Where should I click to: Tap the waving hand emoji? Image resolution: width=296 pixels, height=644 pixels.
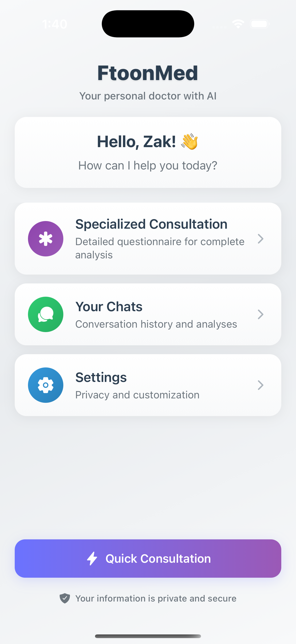pyautogui.click(x=189, y=141)
